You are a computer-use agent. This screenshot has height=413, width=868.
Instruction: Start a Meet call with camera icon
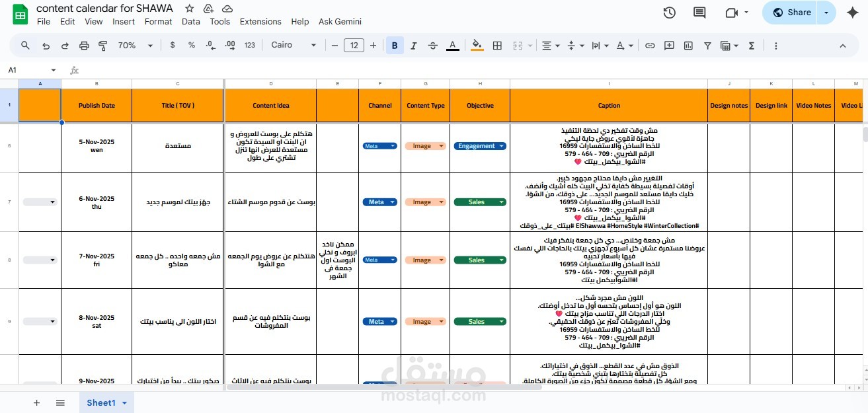coord(731,13)
